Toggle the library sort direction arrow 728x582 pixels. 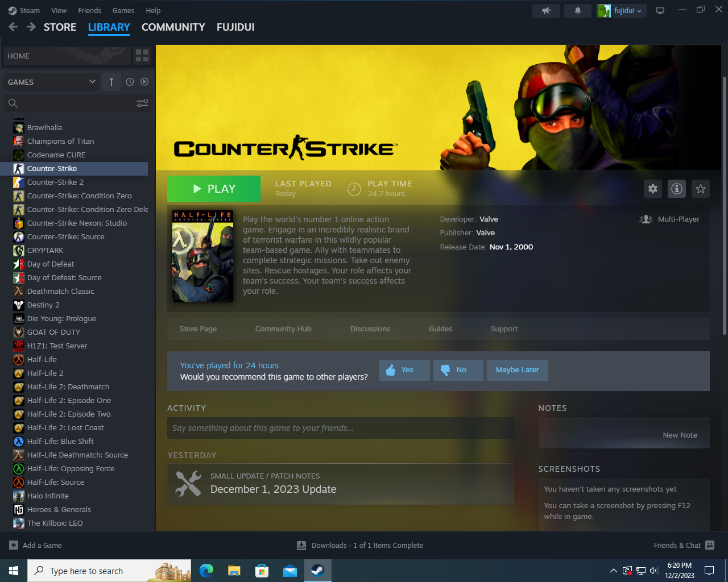(x=111, y=82)
